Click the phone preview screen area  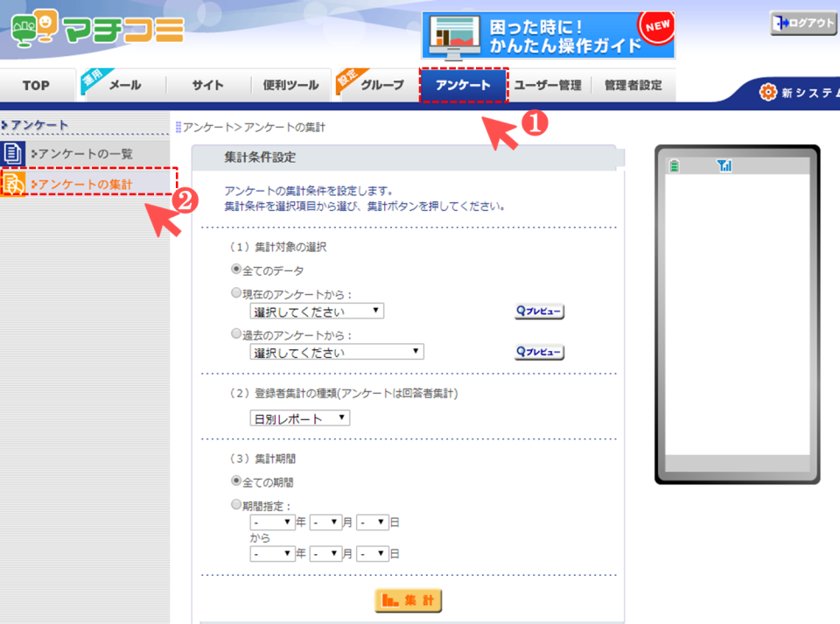737,314
